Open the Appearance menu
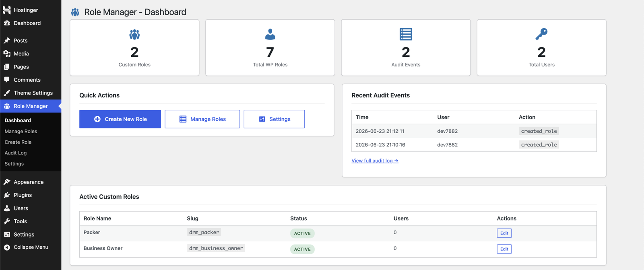Viewport: 644px width, 270px height. [x=31, y=182]
